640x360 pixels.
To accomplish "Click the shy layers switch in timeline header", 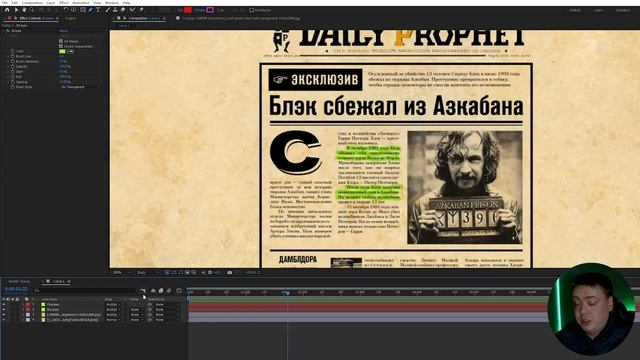I will [x=153, y=291].
